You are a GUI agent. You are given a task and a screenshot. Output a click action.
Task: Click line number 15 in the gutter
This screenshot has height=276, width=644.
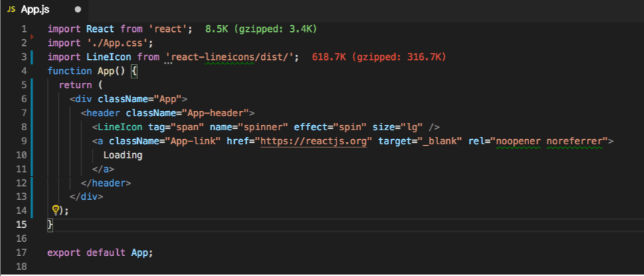[21, 225]
